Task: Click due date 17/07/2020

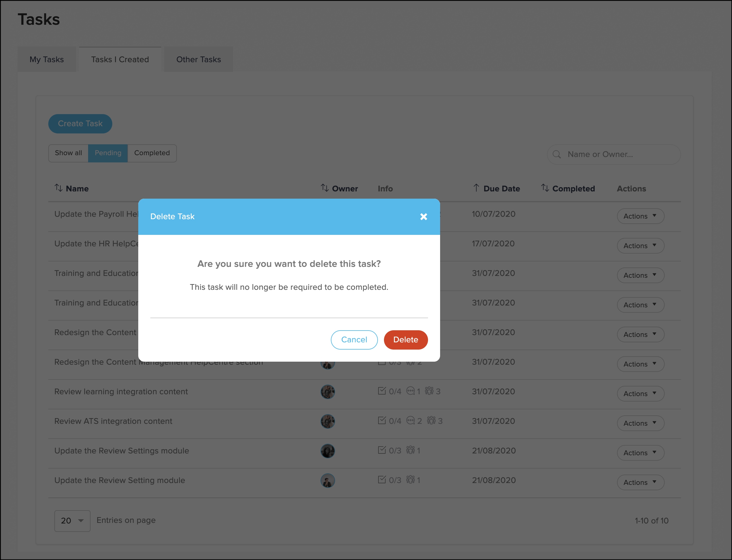Action: click(x=493, y=244)
